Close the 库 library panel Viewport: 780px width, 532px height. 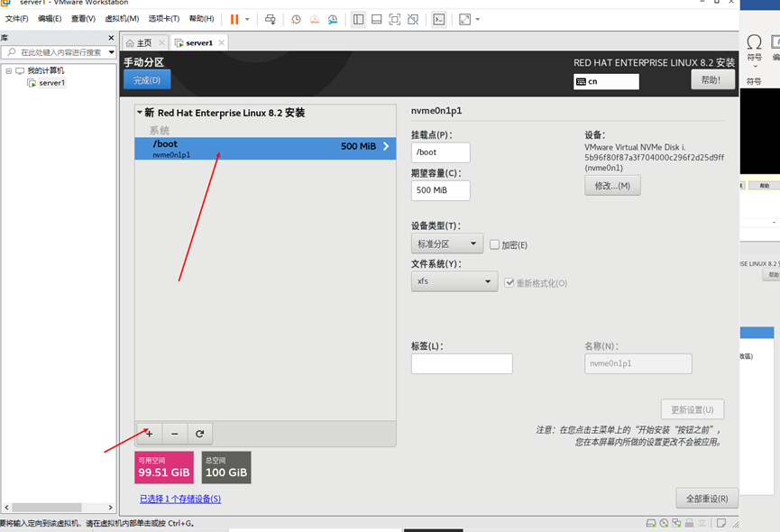click(x=111, y=38)
